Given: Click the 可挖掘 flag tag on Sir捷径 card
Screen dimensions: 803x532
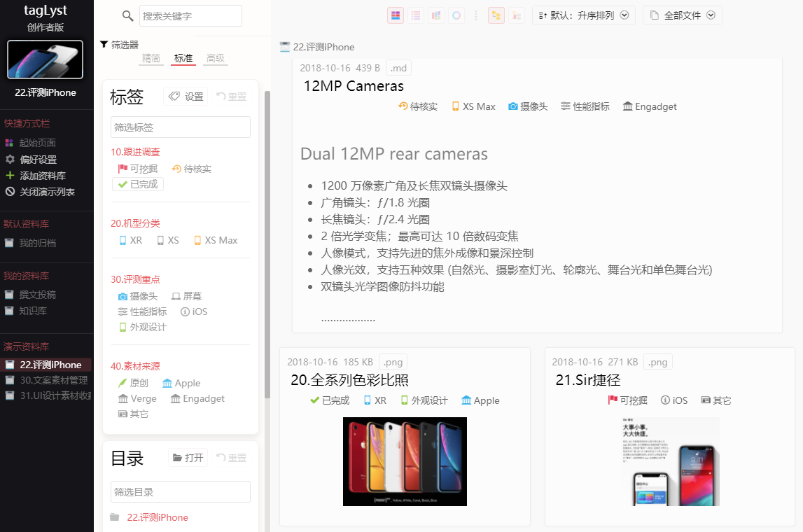Looking at the screenshot, I should coord(628,400).
